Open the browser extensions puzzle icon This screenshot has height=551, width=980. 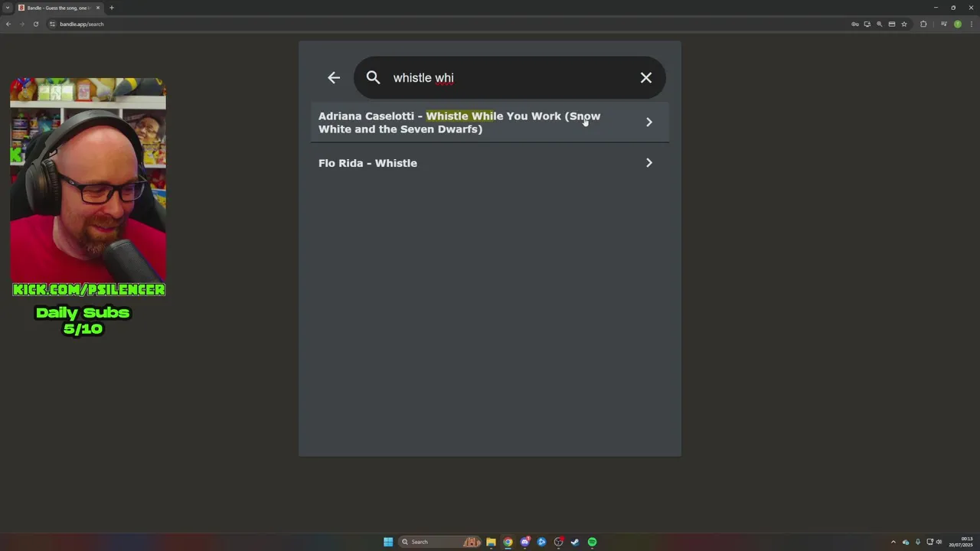click(x=923, y=24)
